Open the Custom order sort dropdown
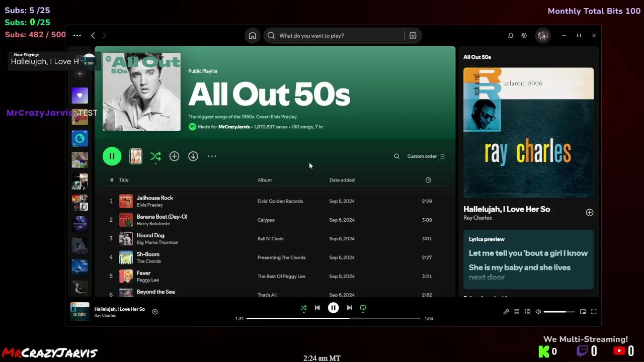 point(426,156)
